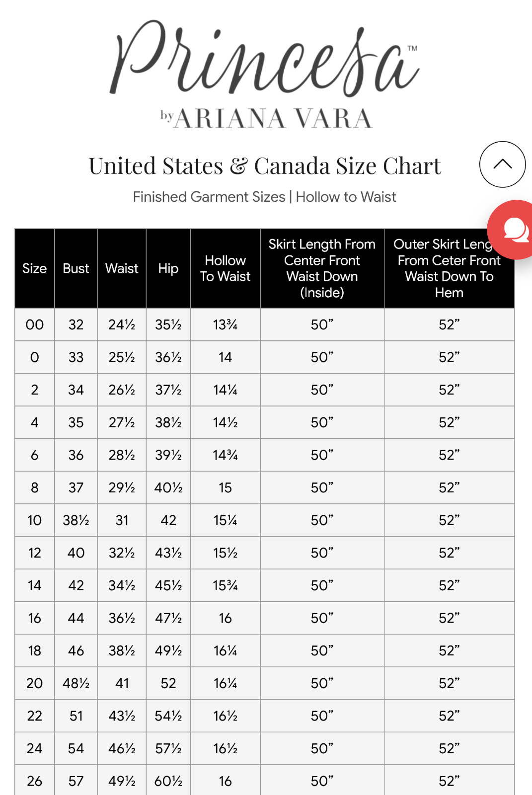Click the size 16 row label
This screenshot has height=795, width=532.
pyautogui.click(x=35, y=618)
